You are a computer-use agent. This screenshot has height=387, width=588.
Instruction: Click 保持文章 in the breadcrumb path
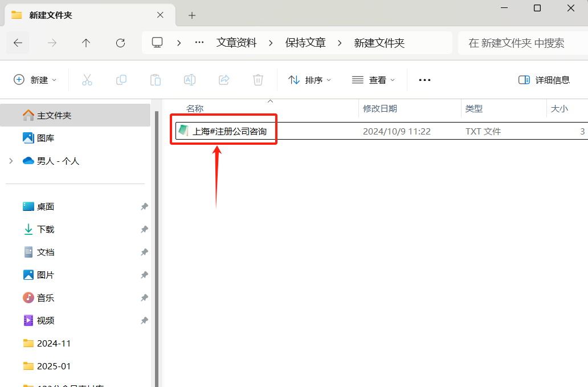pyautogui.click(x=305, y=43)
